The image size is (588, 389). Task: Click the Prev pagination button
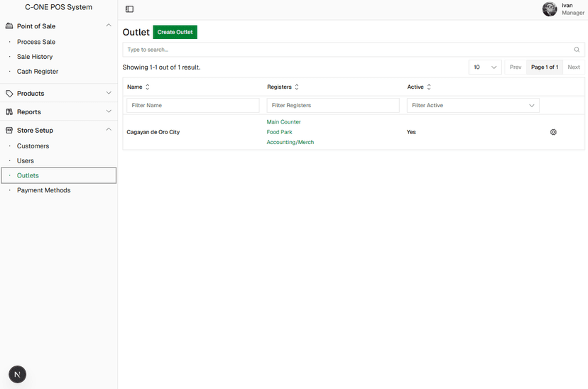click(x=516, y=67)
